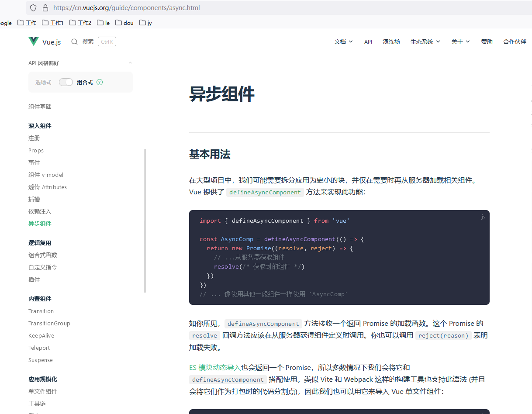Open the 合作伙伴 nav item
532x414 pixels.
pyautogui.click(x=515, y=41)
